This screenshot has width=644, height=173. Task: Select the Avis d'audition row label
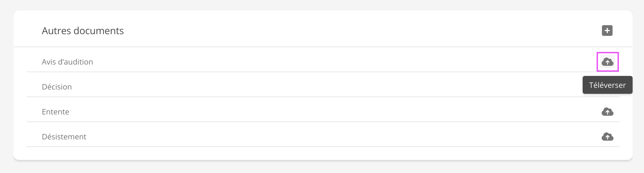(67, 62)
